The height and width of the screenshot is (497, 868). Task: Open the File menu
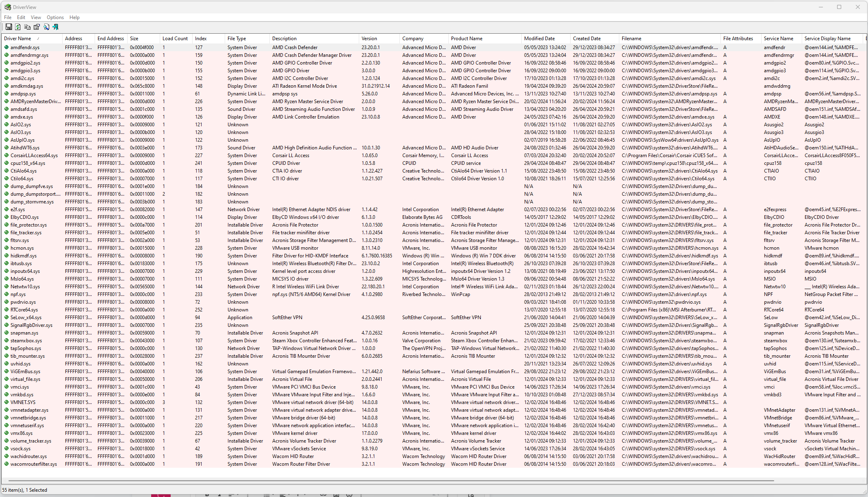coord(8,17)
